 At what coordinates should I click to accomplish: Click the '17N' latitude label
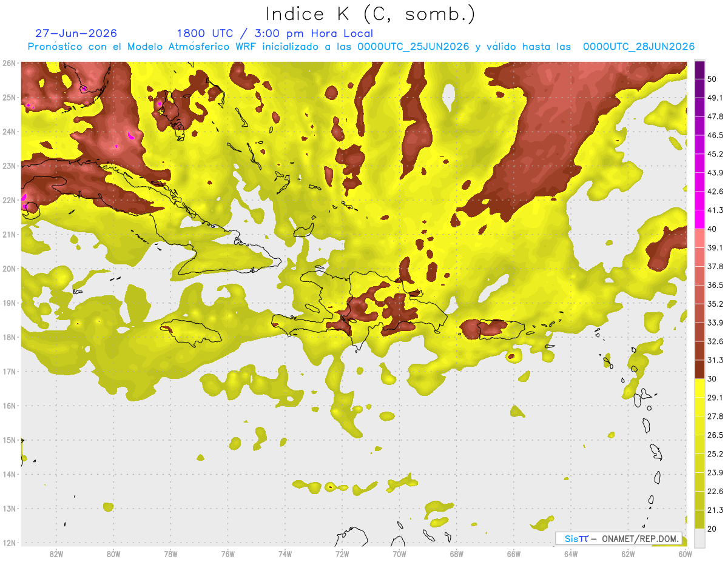[9, 371]
